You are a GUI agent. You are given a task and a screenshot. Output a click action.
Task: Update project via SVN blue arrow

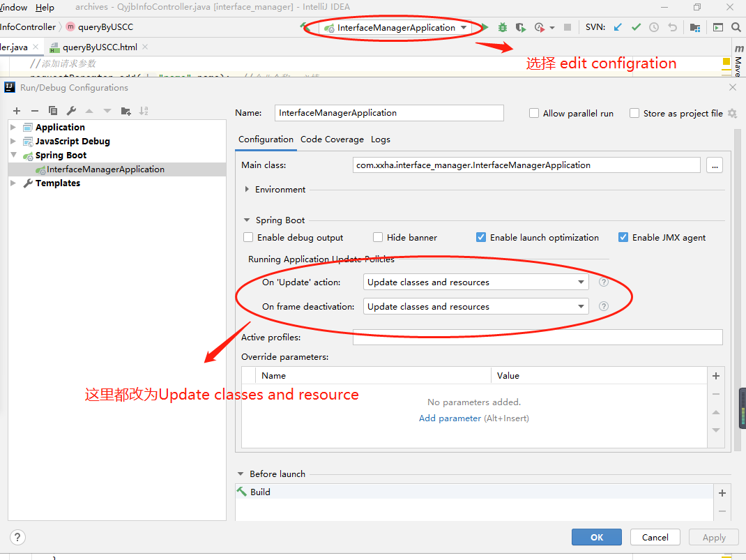(x=618, y=27)
